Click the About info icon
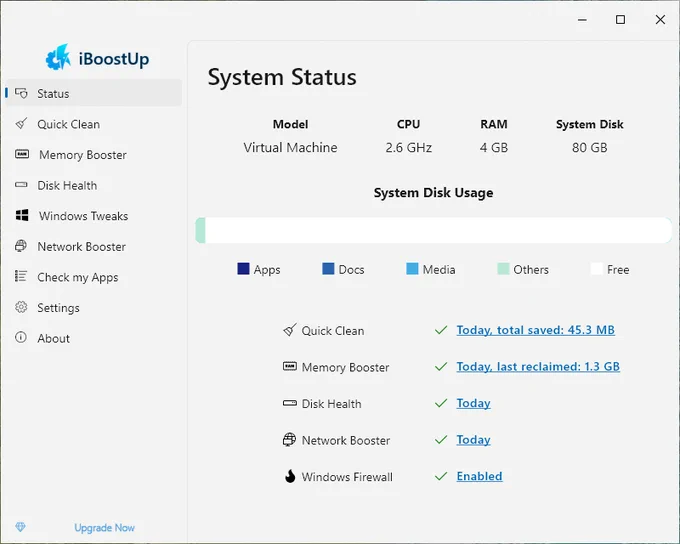 click(x=21, y=338)
